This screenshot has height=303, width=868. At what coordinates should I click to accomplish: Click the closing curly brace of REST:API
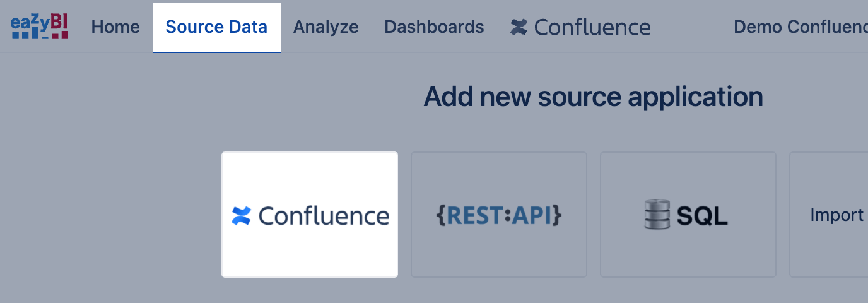click(x=556, y=216)
